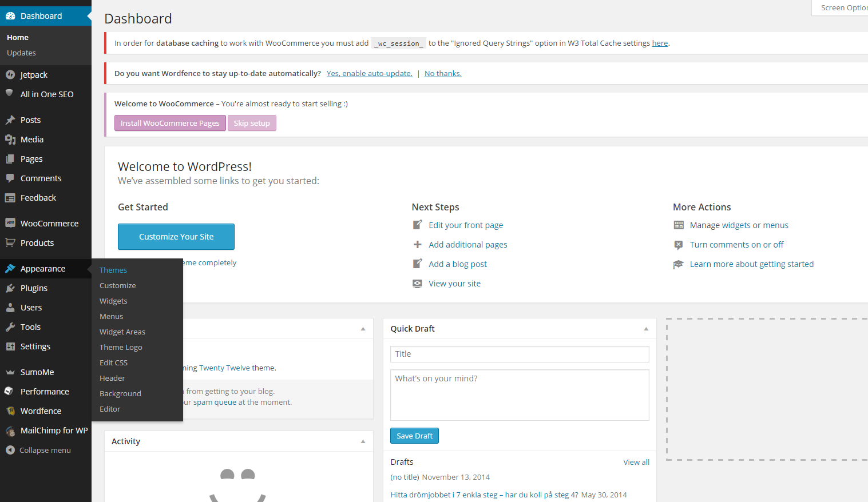868x502 pixels.
Task: Click the 'spam queue' link
Action: point(215,402)
